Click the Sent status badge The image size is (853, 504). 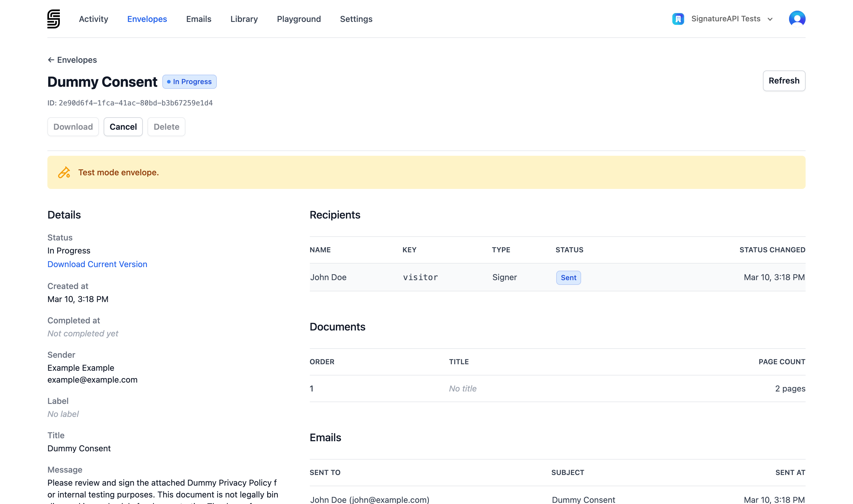click(x=568, y=277)
